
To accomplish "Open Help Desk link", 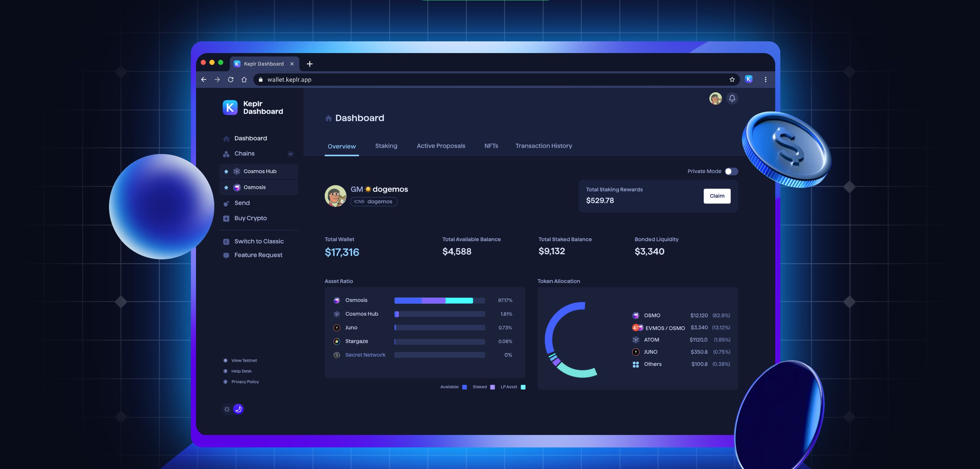I will pos(241,371).
